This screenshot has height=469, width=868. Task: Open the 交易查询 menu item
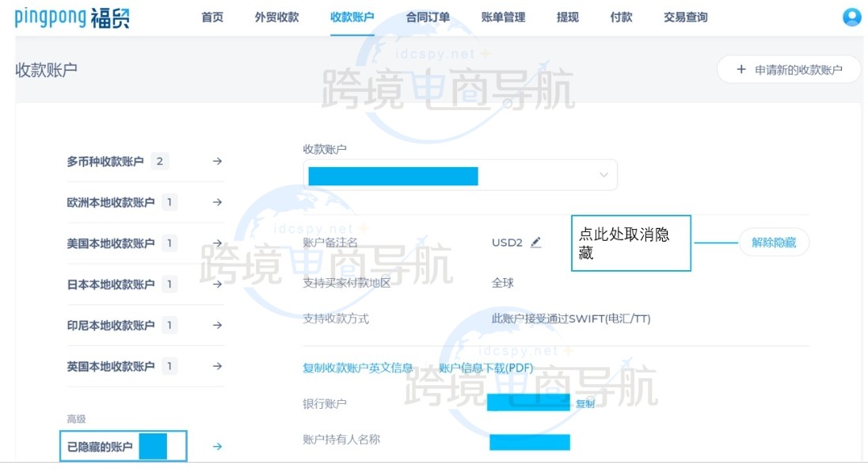(x=684, y=17)
